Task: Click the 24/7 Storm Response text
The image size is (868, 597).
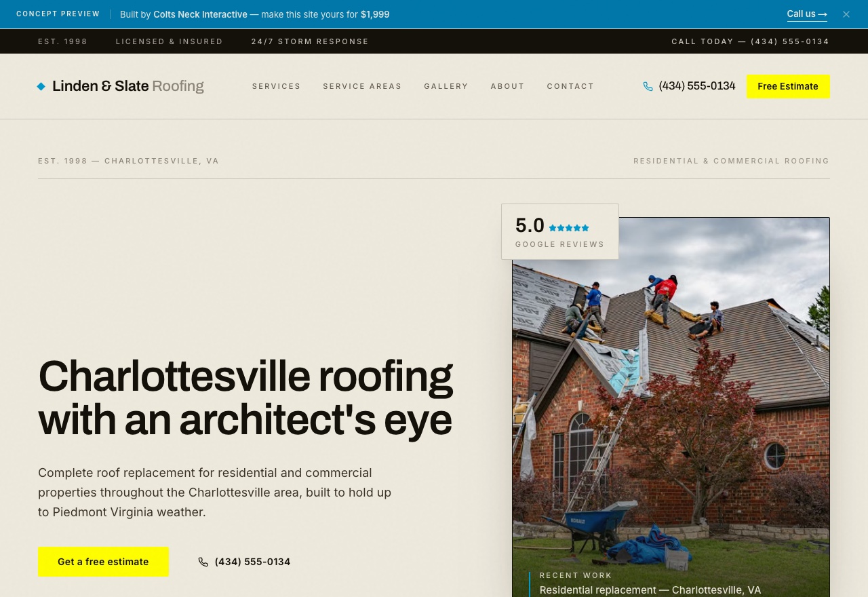Action: click(x=310, y=41)
